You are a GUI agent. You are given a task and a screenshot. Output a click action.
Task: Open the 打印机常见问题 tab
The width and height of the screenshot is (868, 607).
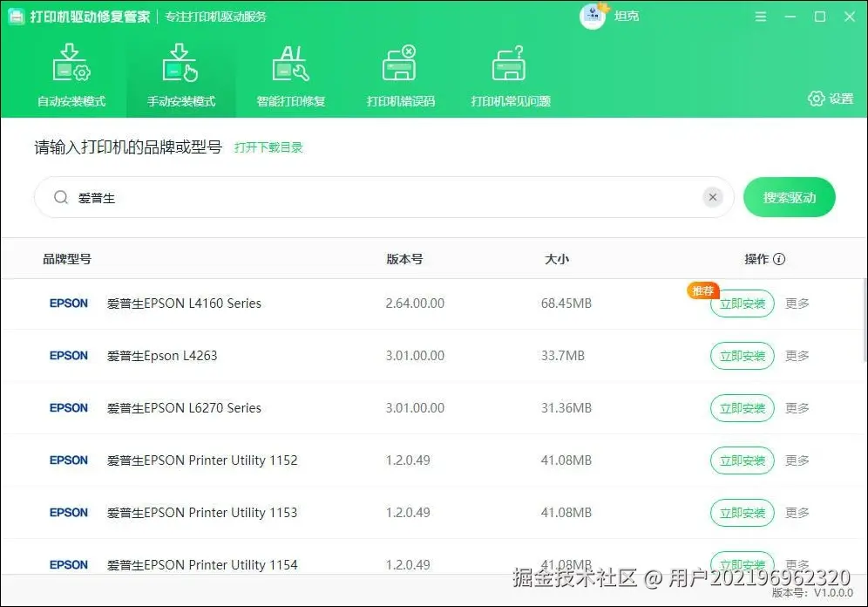pos(511,75)
